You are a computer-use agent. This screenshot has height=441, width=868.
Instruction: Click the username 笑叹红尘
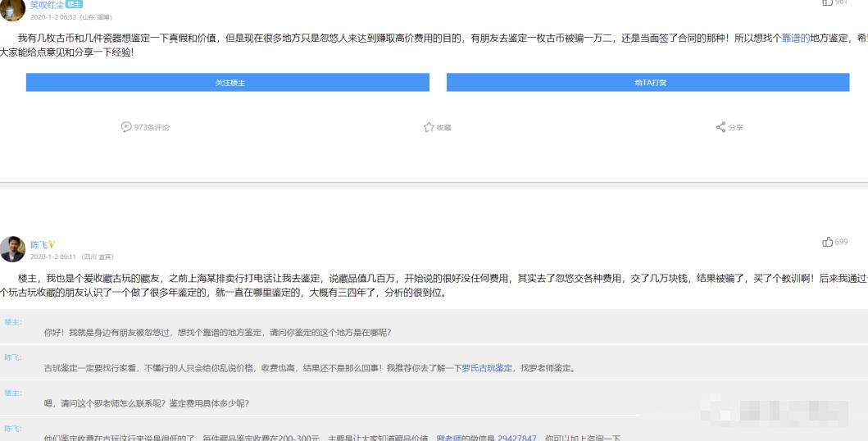[x=46, y=4]
